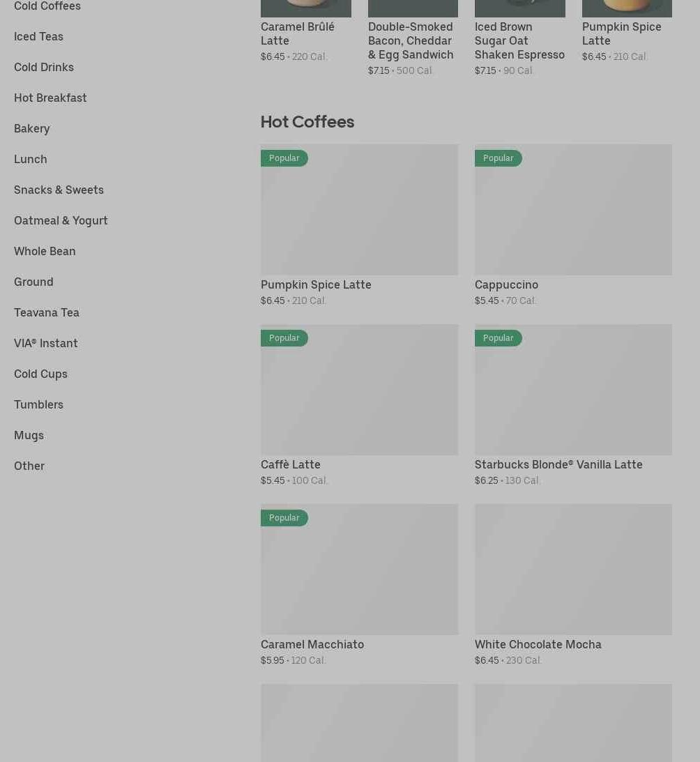Click the Popular badge on Caffè Latte

click(x=284, y=338)
